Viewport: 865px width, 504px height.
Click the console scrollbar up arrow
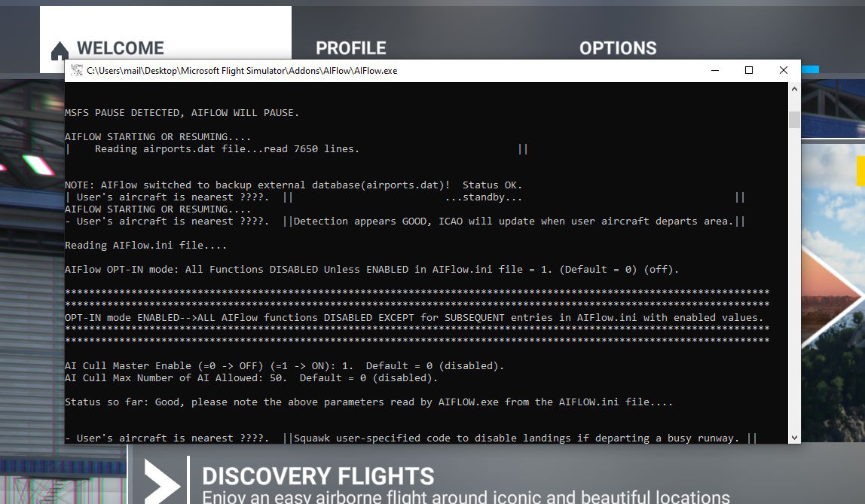(x=794, y=89)
